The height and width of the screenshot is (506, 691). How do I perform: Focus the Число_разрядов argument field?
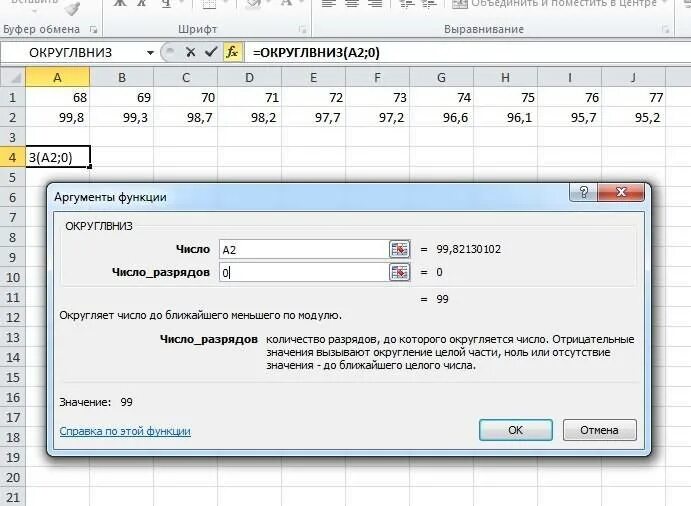[304, 272]
